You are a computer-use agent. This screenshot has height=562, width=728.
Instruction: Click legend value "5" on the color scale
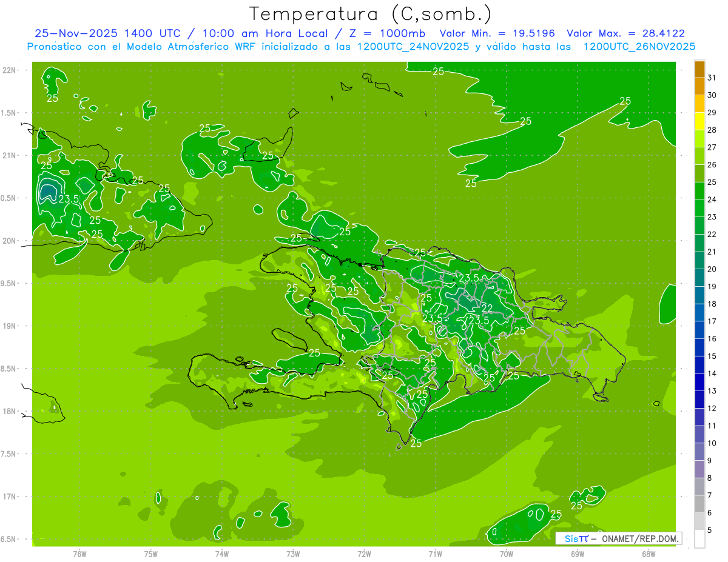pos(710,530)
